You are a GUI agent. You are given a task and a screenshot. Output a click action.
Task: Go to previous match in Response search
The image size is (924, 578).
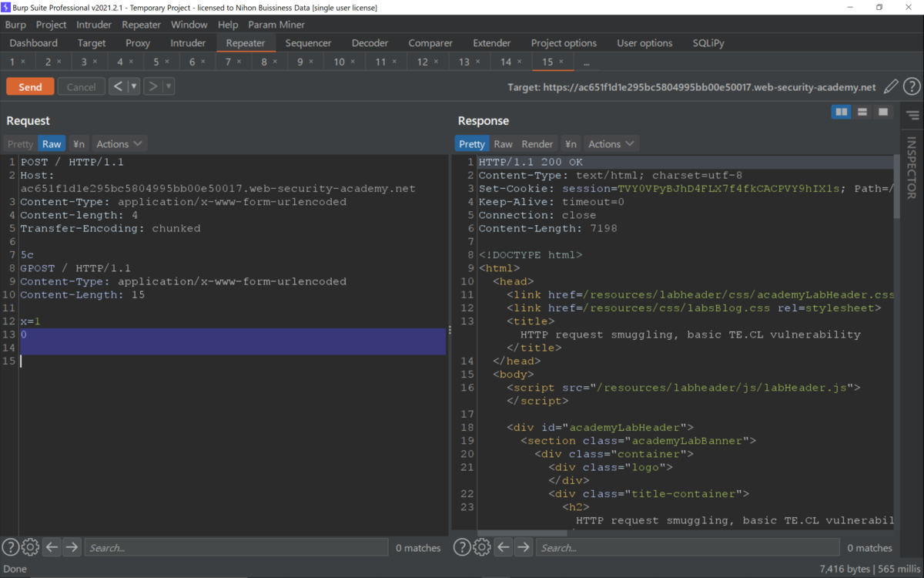point(504,547)
